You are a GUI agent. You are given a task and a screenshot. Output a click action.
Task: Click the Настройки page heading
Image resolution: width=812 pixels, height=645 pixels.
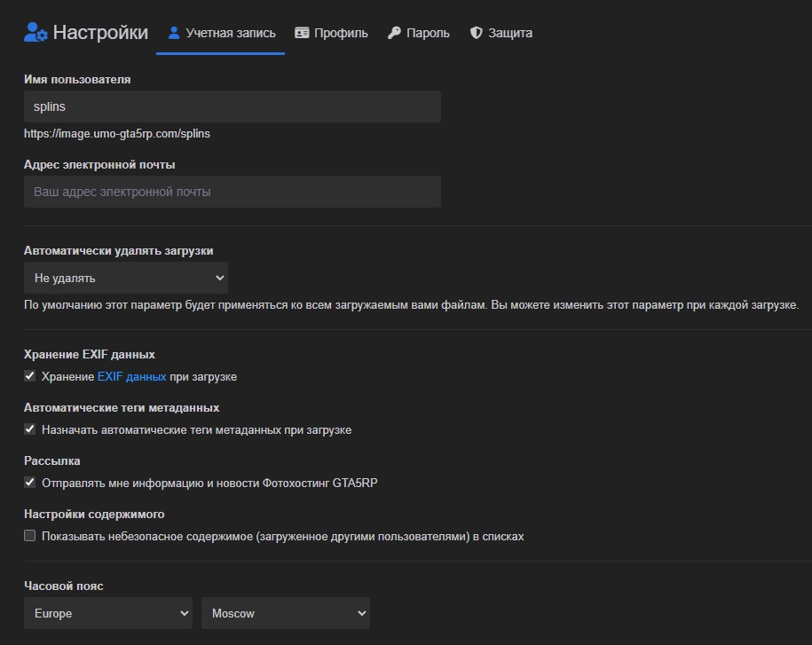point(100,33)
